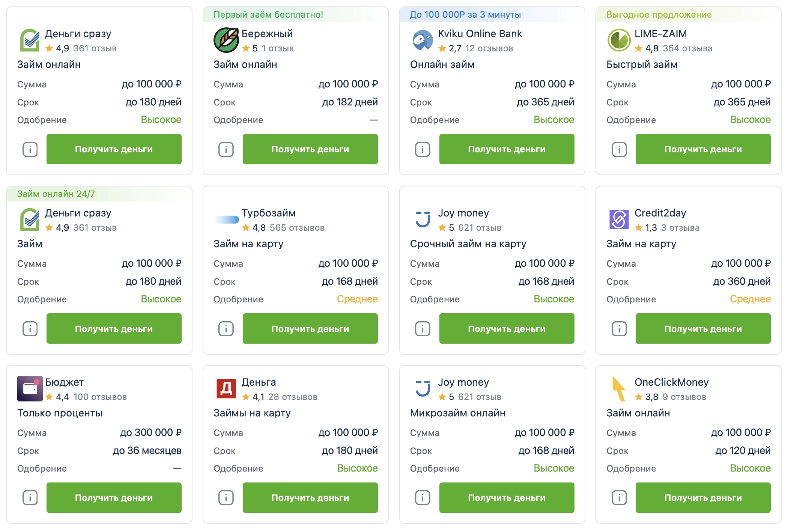The height and width of the screenshot is (532, 788).
Task: Click the Деньга red logo icon
Action: 226,389
